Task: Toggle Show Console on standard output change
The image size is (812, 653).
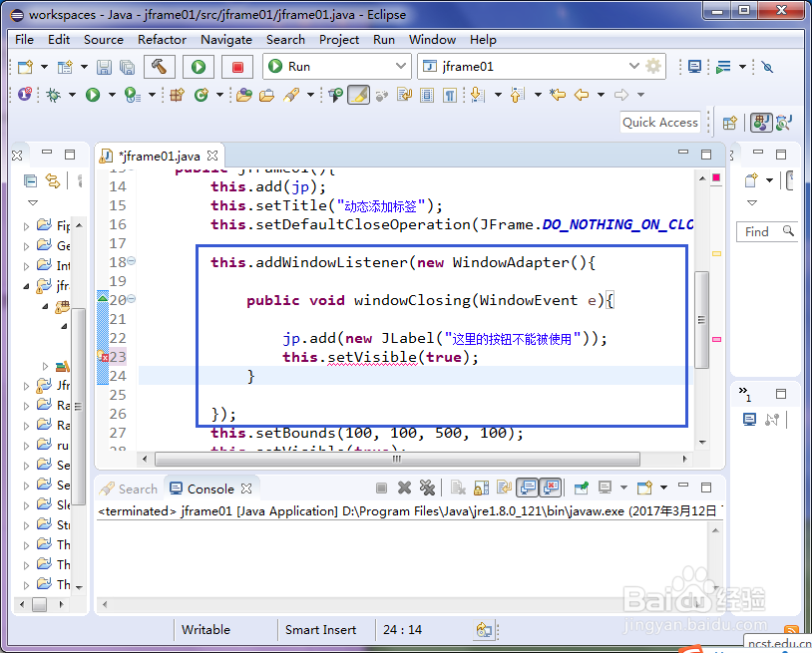Action: point(528,487)
